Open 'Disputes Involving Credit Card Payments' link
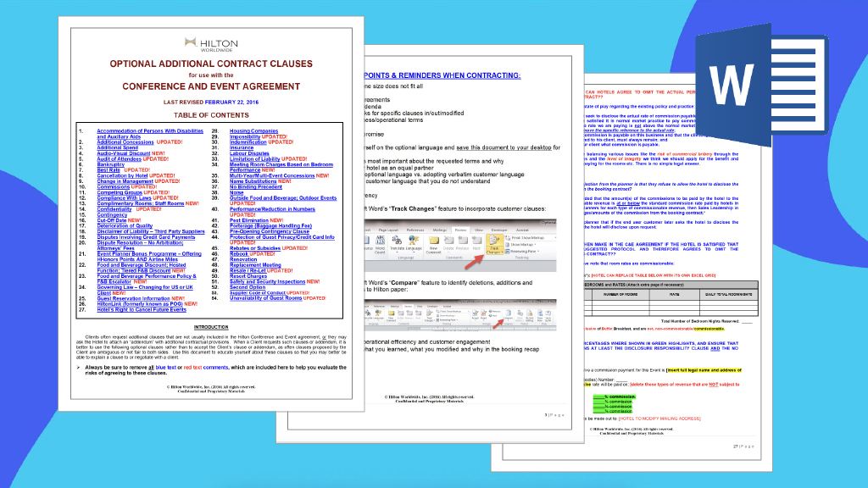The image size is (868, 488). tap(146, 237)
